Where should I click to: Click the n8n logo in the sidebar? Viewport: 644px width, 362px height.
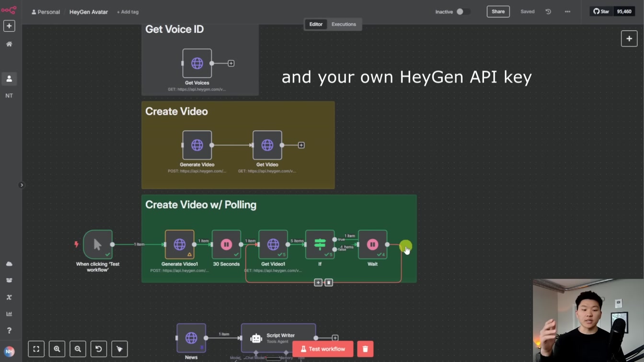[9, 10]
